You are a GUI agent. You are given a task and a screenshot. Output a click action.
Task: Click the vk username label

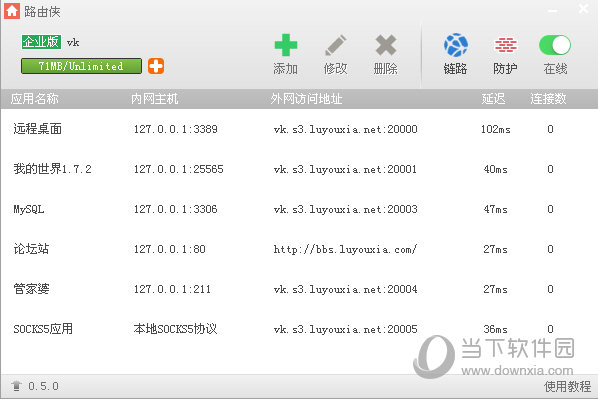(73, 42)
